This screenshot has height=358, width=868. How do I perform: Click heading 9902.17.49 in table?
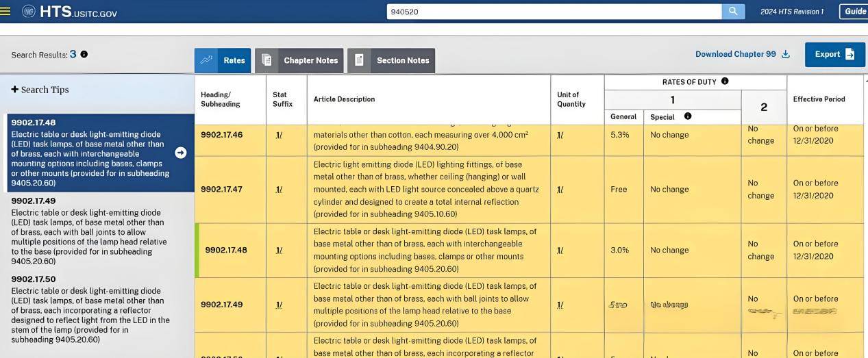(x=221, y=305)
